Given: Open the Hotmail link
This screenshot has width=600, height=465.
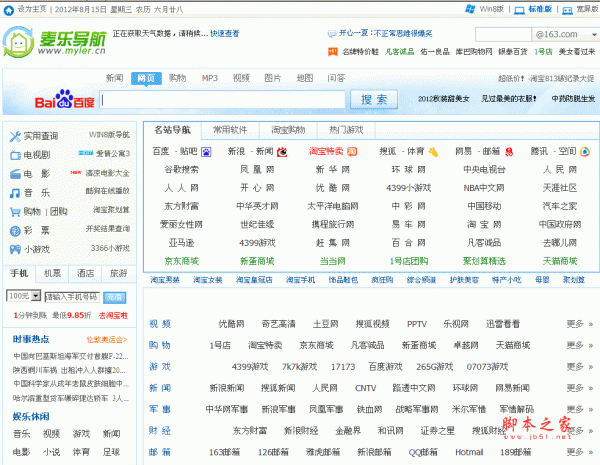Looking at the screenshot, I should click(x=469, y=452).
